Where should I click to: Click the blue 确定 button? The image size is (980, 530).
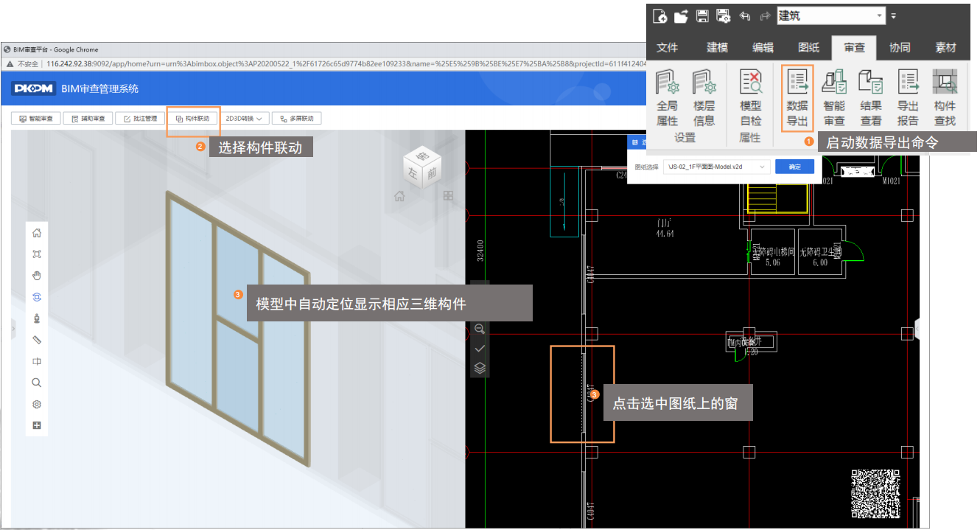point(794,167)
